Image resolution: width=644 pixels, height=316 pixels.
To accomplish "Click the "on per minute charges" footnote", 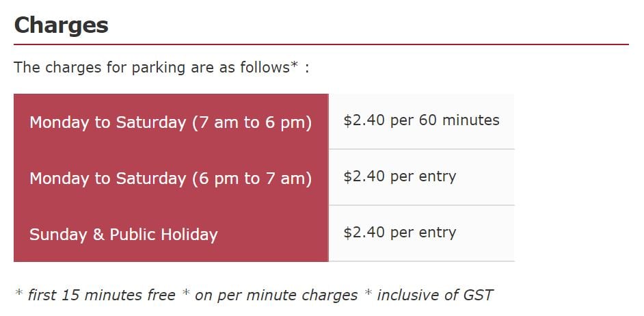I will coord(276,295).
